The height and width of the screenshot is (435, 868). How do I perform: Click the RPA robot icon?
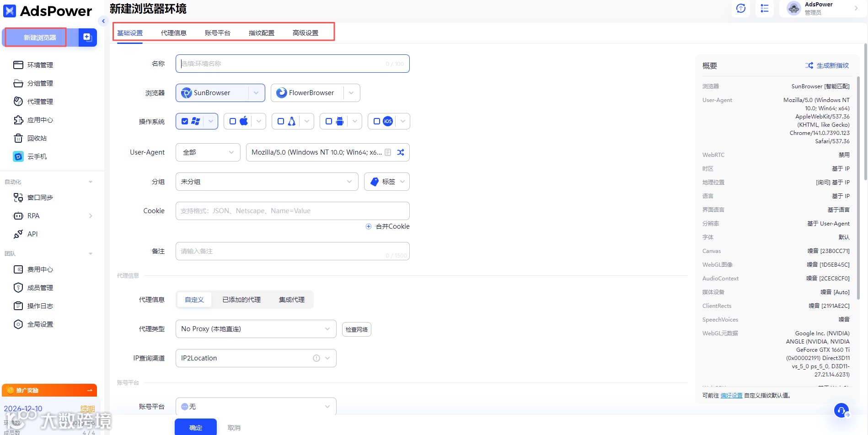[18, 216]
